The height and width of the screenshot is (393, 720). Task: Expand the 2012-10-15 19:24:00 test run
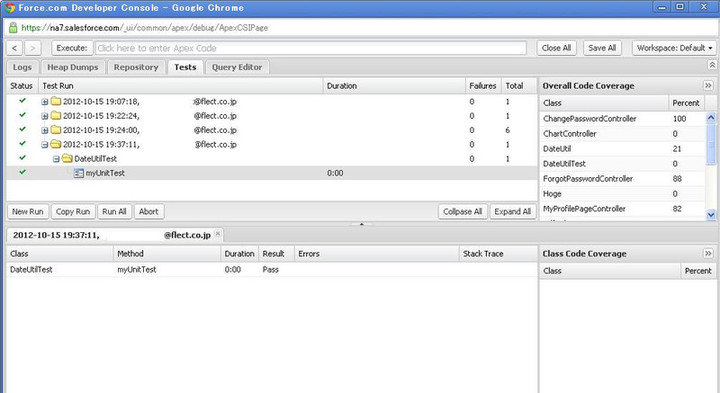[x=45, y=130]
